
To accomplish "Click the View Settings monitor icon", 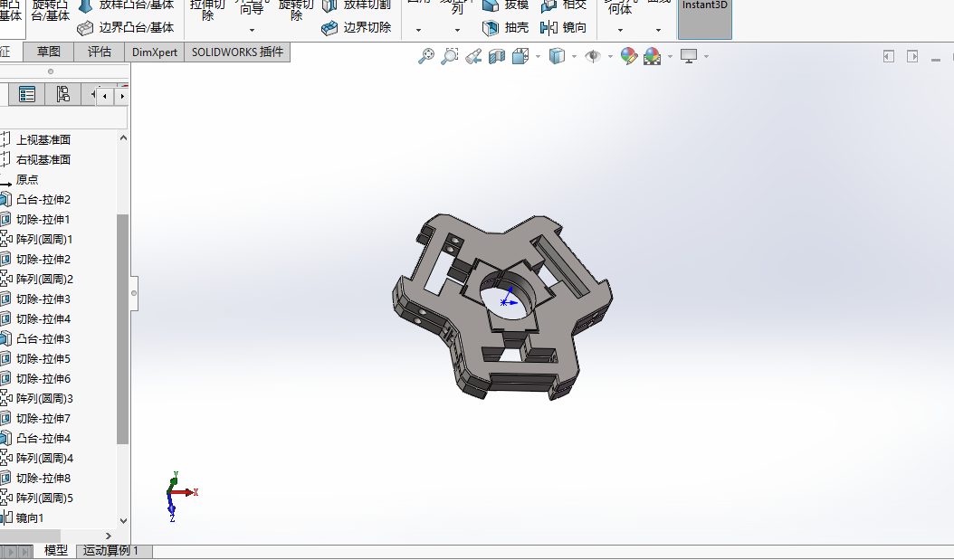I will coord(689,57).
